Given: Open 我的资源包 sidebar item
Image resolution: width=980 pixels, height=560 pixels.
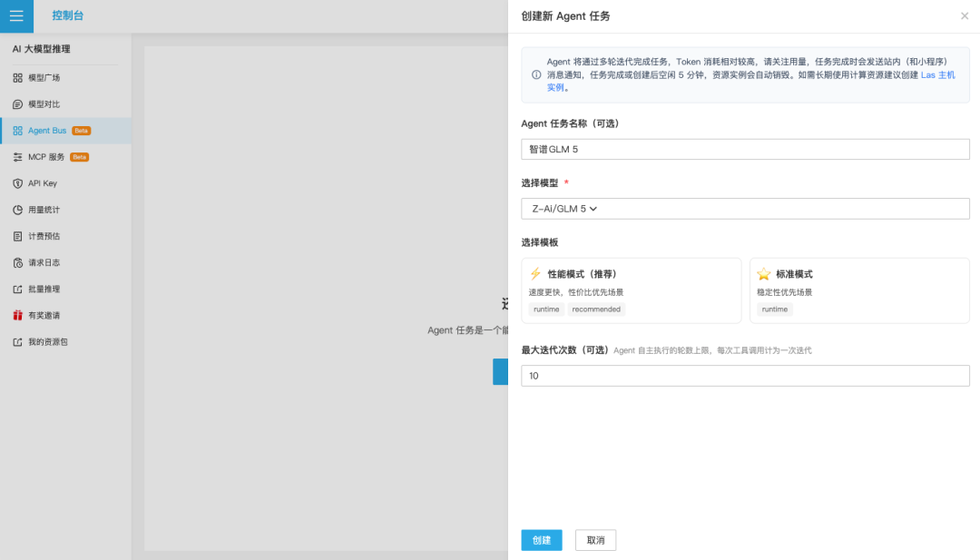Looking at the screenshot, I should [x=65, y=342].
